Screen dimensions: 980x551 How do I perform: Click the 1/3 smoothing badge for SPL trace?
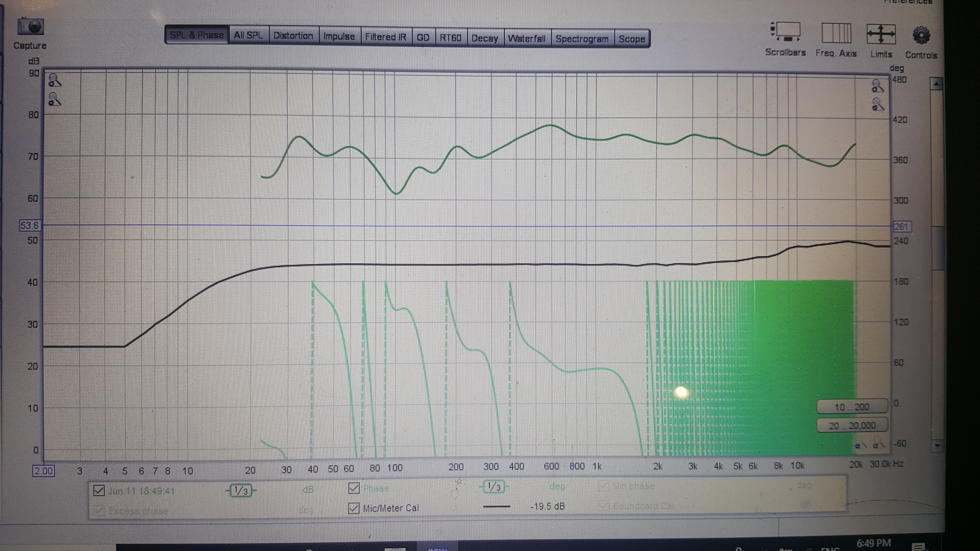click(241, 491)
